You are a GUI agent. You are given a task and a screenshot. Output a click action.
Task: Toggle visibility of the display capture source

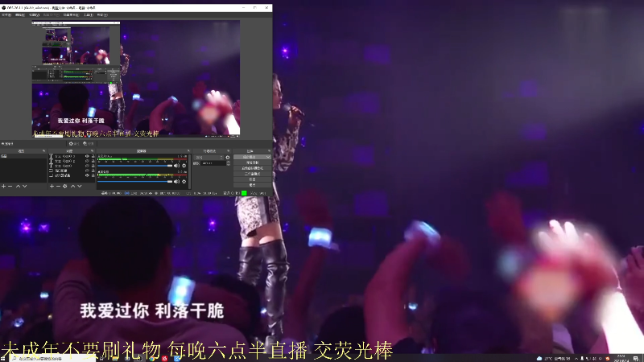(87, 175)
